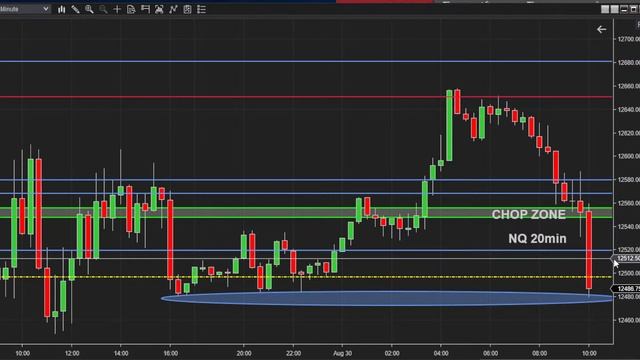This screenshot has height=360, width=640.
Task: Click the dimmed zoom out magnifier
Action: click(x=103, y=9)
